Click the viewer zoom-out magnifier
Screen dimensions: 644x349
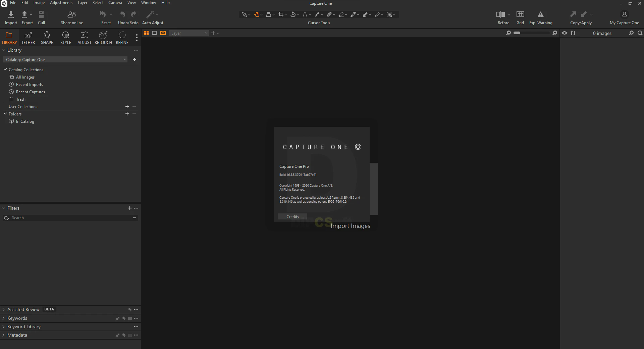[x=508, y=33]
